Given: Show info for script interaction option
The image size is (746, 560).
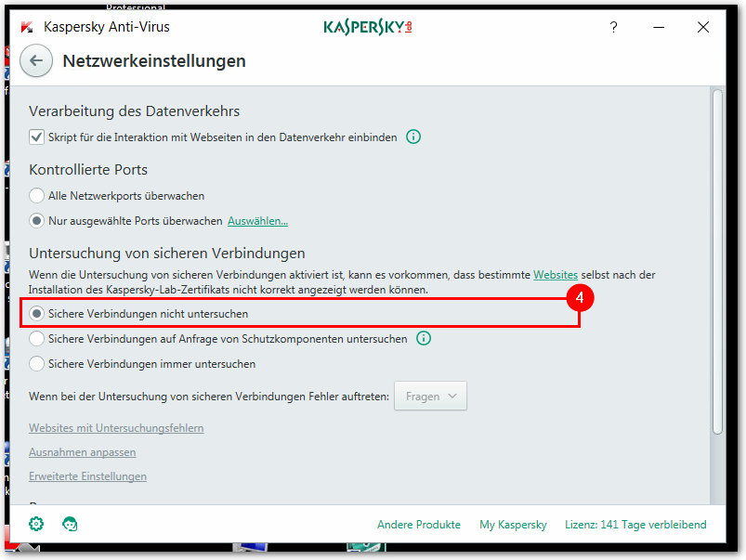Looking at the screenshot, I should (413, 137).
